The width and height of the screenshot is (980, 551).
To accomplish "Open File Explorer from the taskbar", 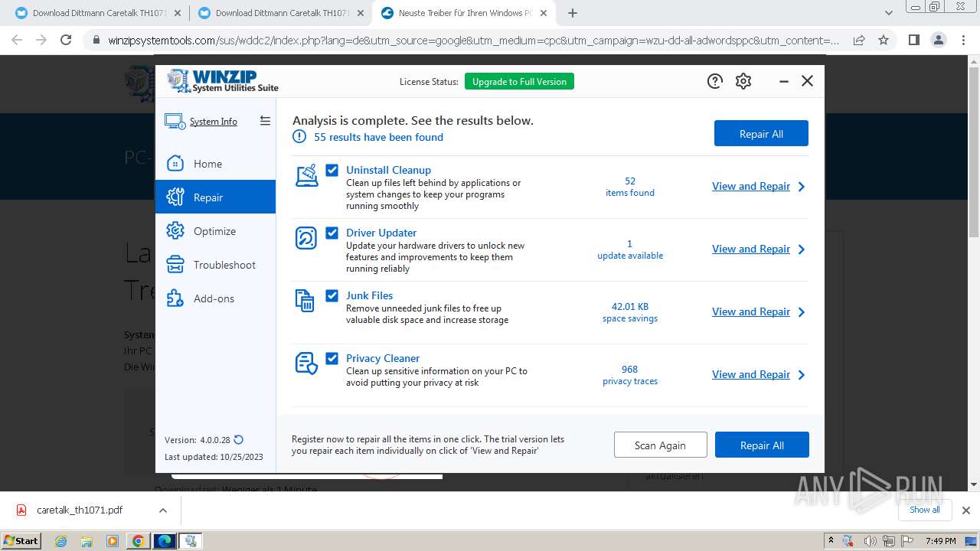I will (x=86, y=541).
